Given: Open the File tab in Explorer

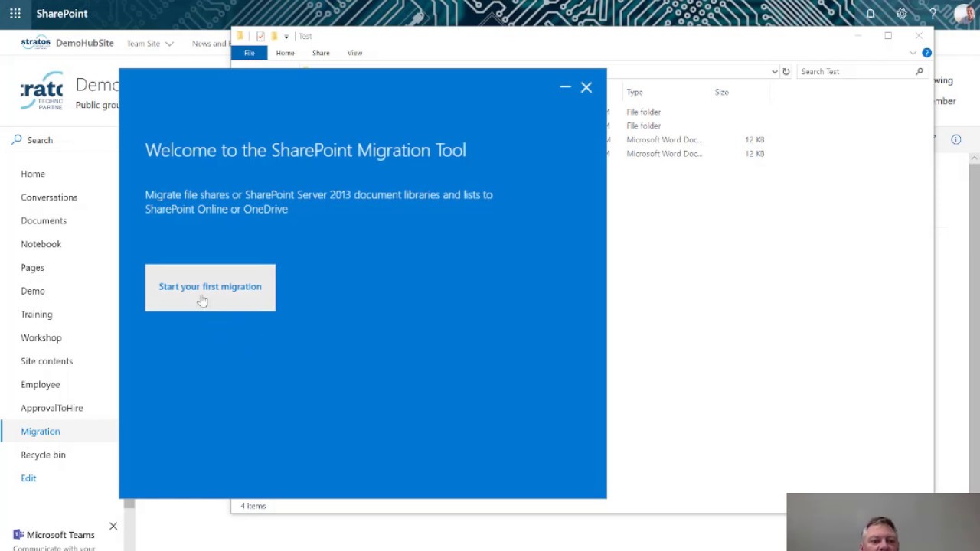Looking at the screenshot, I should tap(249, 53).
